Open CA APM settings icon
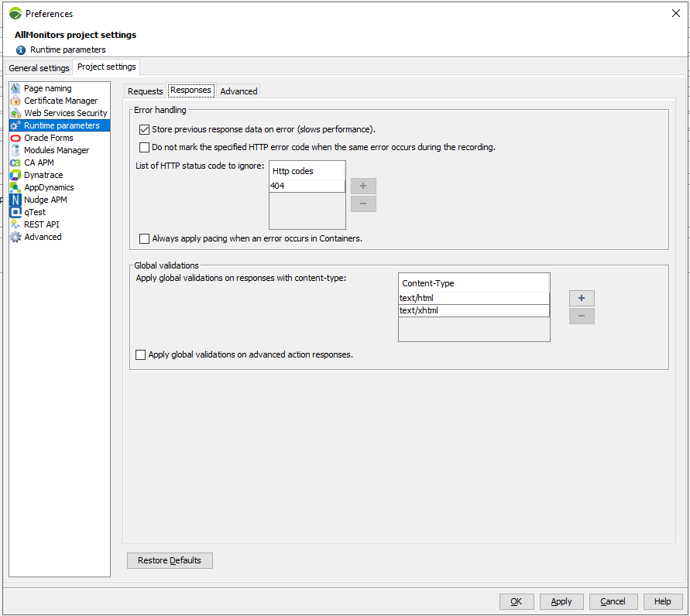This screenshot has width=690, height=616. click(15, 163)
